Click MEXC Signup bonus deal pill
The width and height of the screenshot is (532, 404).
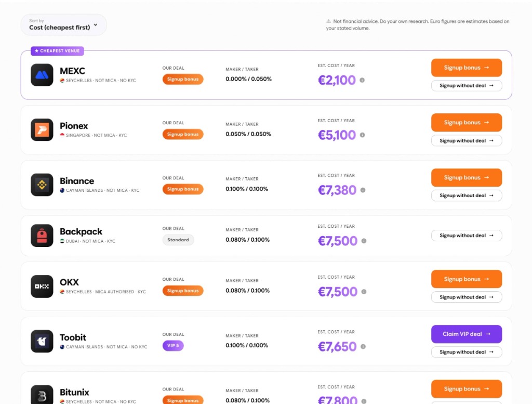(183, 79)
